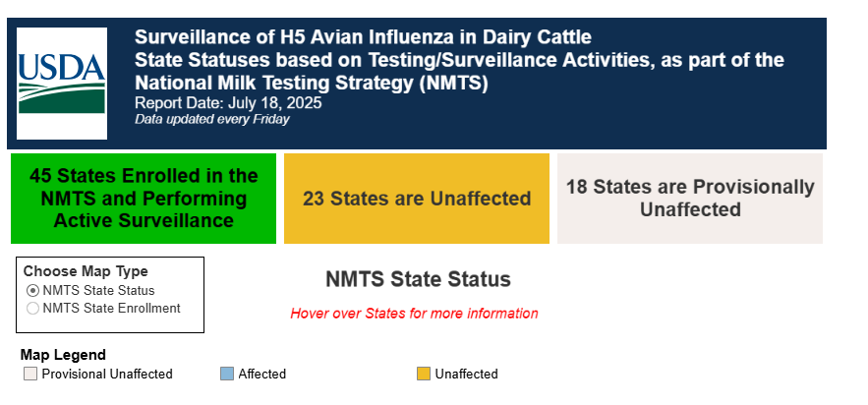Click the Affected legend label

click(x=261, y=374)
